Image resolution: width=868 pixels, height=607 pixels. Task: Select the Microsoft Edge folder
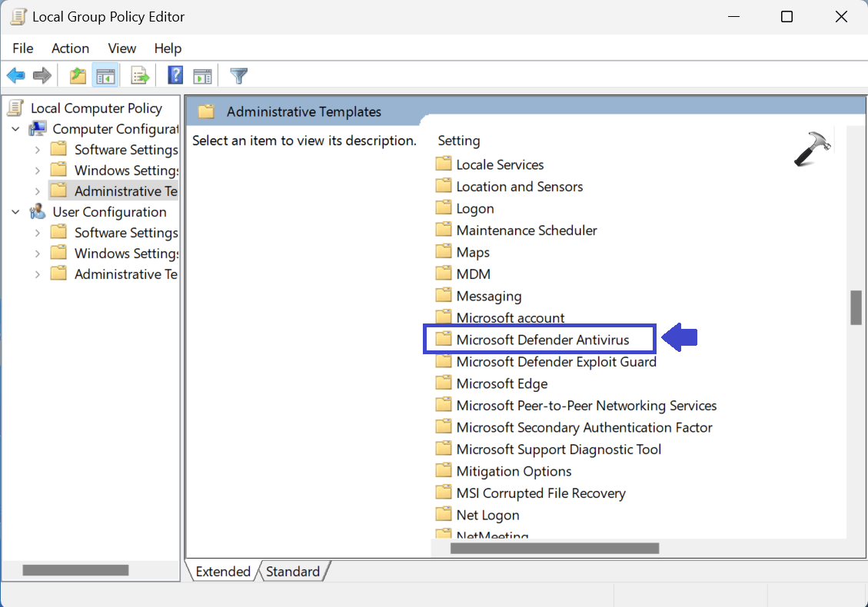(x=501, y=383)
